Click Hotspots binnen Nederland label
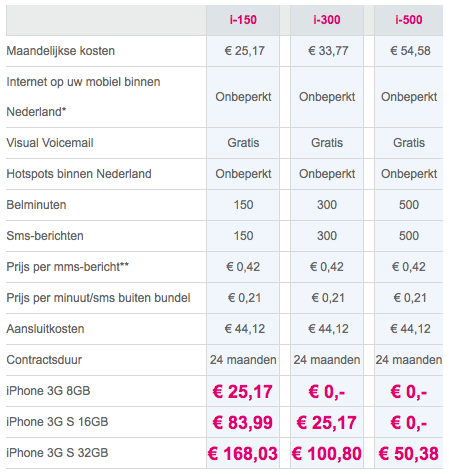Viewport: 449px width, 475px height. tap(79, 174)
